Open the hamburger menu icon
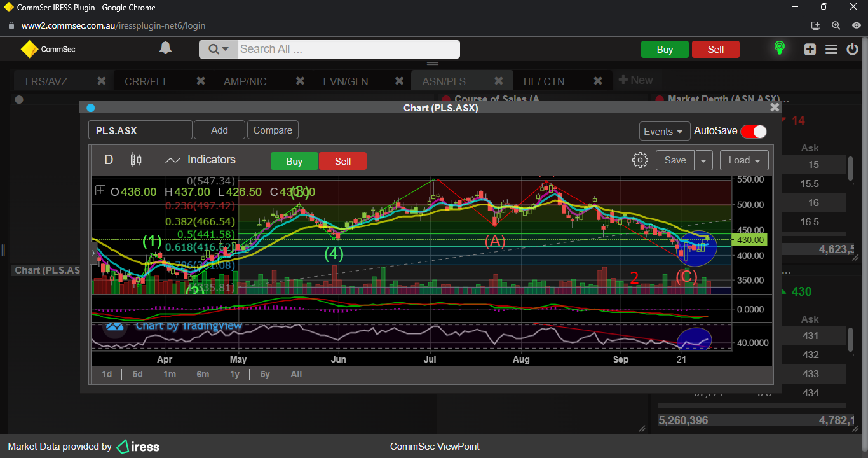 [x=831, y=49]
